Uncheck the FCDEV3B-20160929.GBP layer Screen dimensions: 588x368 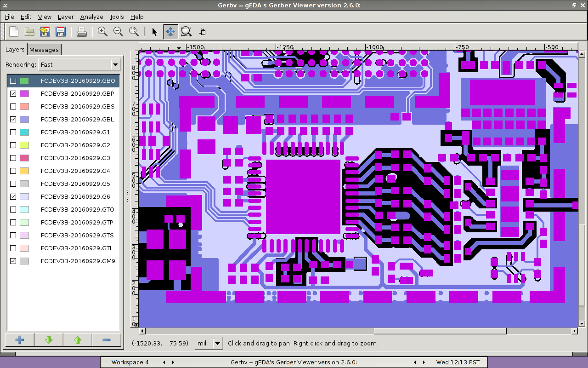[x=13, y=94]
